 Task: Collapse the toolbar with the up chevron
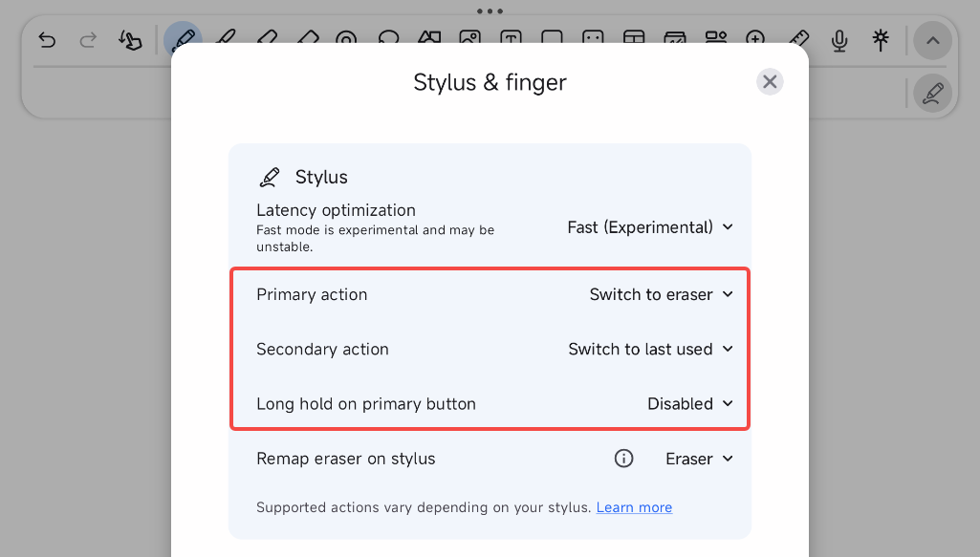(x=932, y=40)
